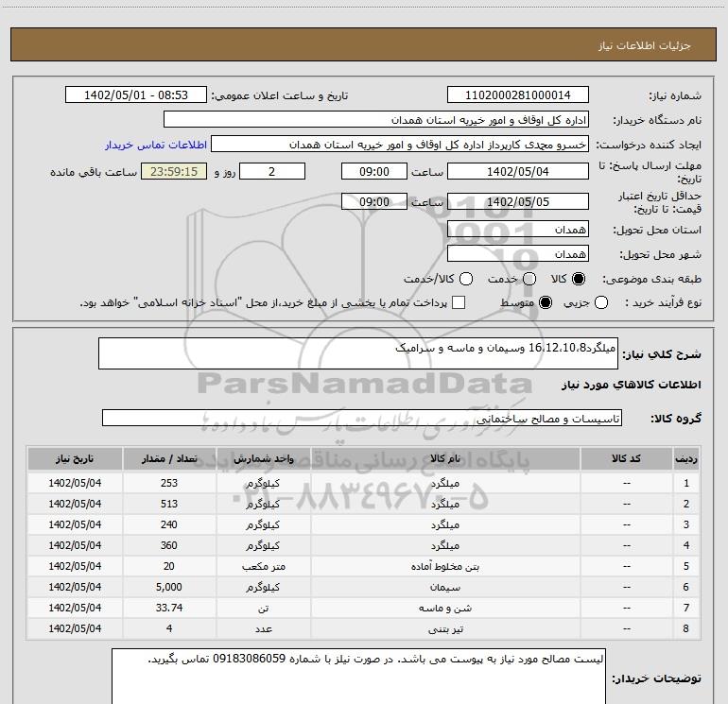Select the کالا radio button
The image size is (728, 704).
[x=579, y=279]
